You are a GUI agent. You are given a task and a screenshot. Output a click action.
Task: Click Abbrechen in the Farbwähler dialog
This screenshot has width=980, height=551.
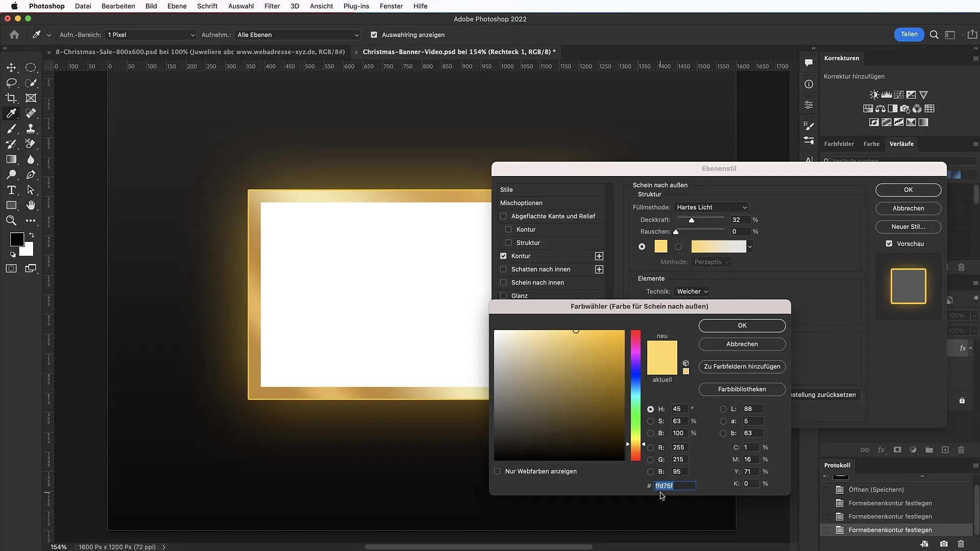[x=742, y=344]
